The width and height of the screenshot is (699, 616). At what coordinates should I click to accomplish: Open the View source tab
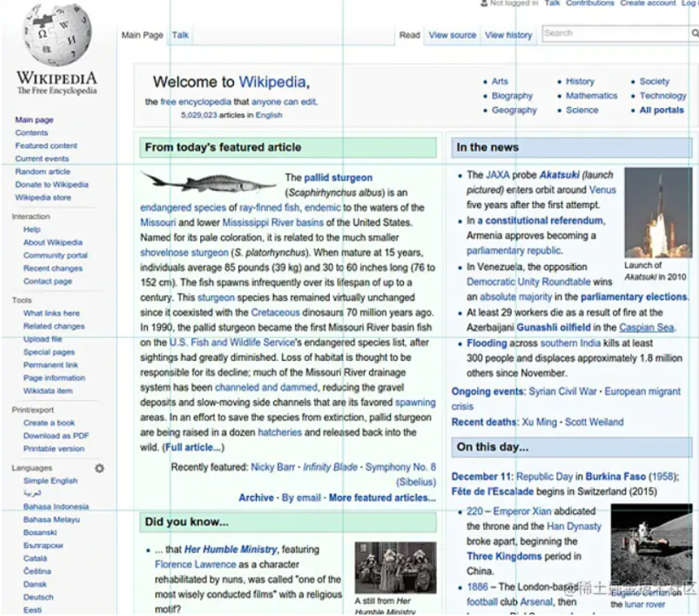pyautogui.click(x=452, y=35)
